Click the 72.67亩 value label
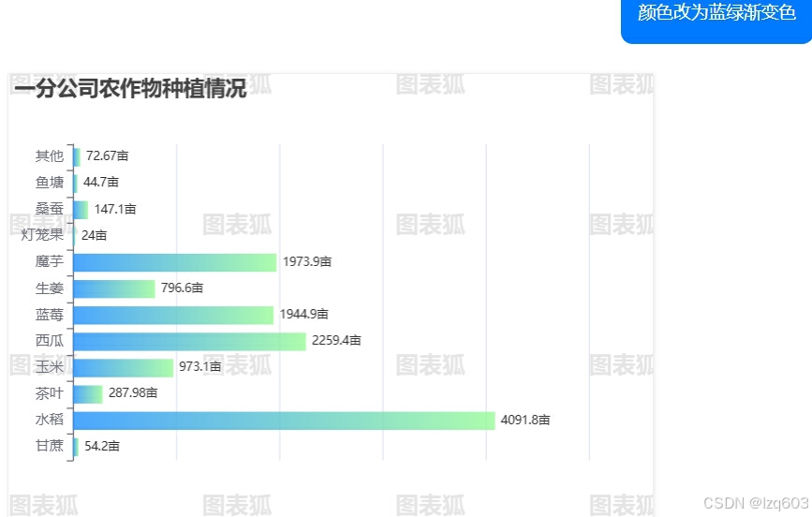Viewport: 812px width, 517px height. coord(107,155)
